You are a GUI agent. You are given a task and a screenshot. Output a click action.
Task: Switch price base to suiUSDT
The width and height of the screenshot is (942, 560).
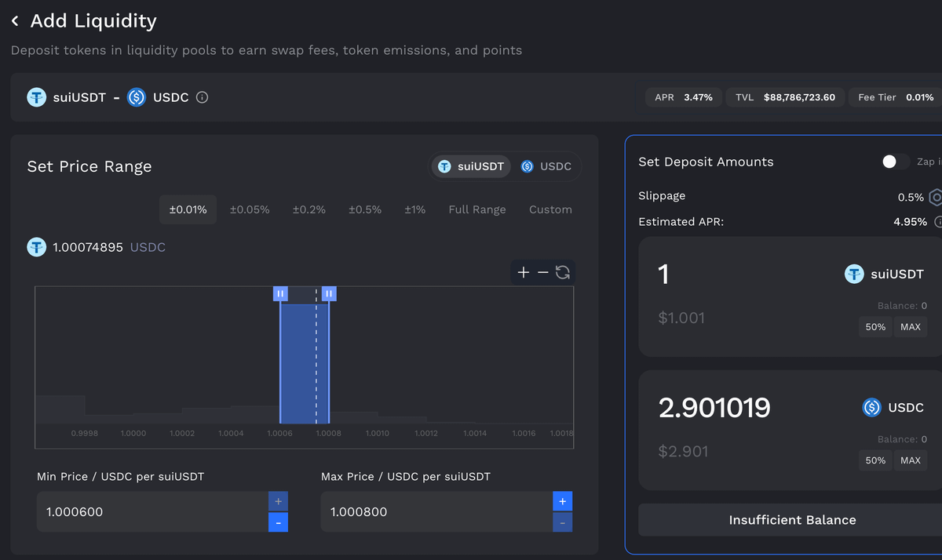pyautogui.click(x=472, y=166)
